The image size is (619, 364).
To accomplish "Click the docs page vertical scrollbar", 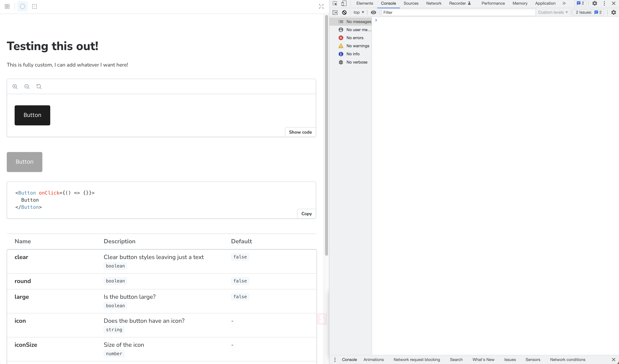I will (x=326, y=135).
